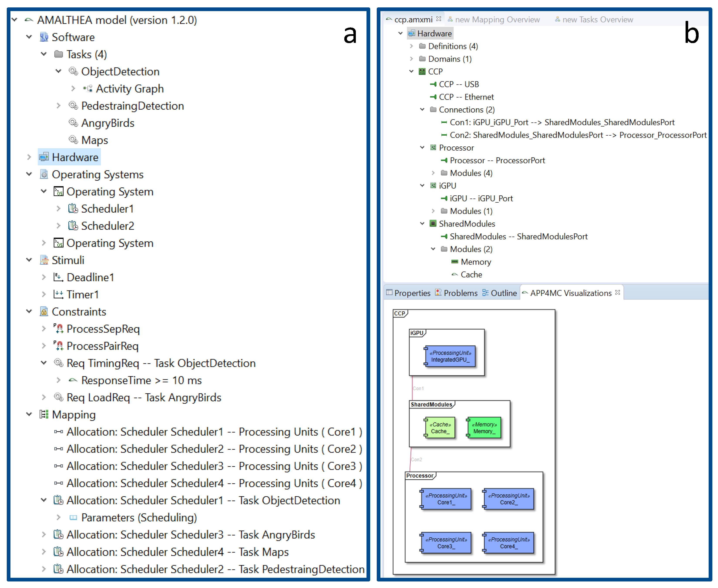Click the Scheduler1 icon in Operating System
The height and width of the screenshot is (588, 718).
pyautogui.click(x=73, y=209)
